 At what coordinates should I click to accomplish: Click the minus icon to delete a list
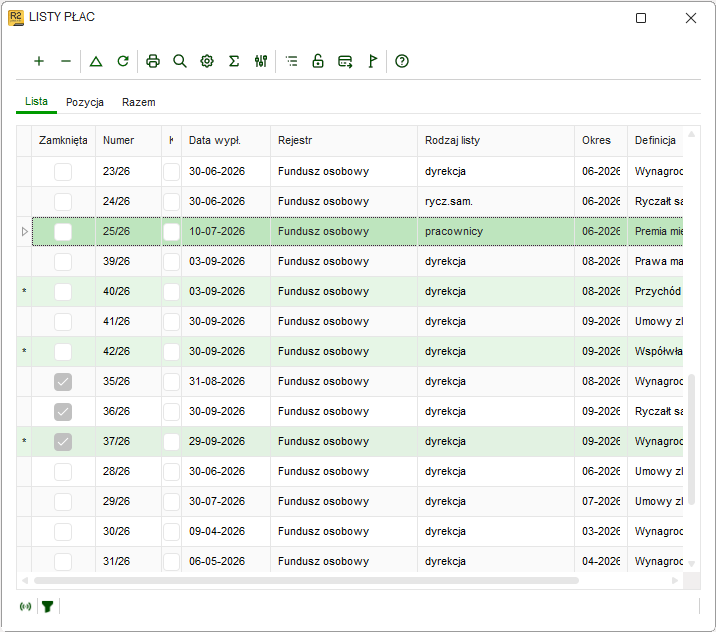tap(66, 61)
